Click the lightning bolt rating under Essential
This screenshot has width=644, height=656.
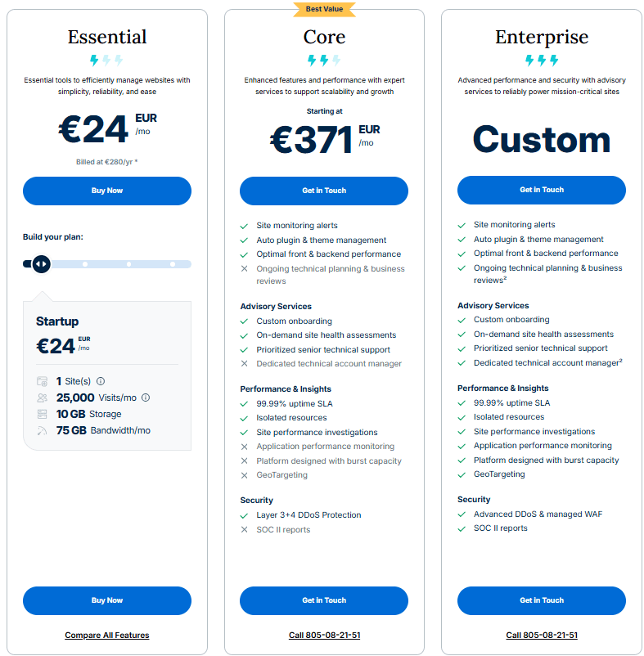(x=106, y=60)
